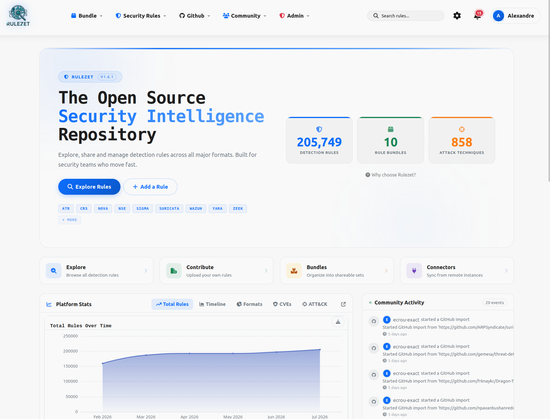Click the ARPSyndicate GitHub import entry text
The height and width of the screenshot is (419, 550).
[x=448, y=327]
